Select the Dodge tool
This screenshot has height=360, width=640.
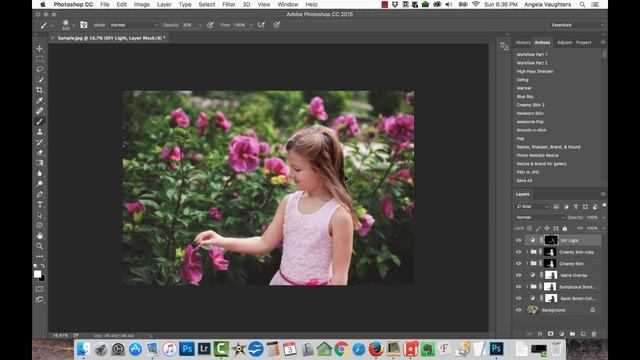(x=40, y=184)
